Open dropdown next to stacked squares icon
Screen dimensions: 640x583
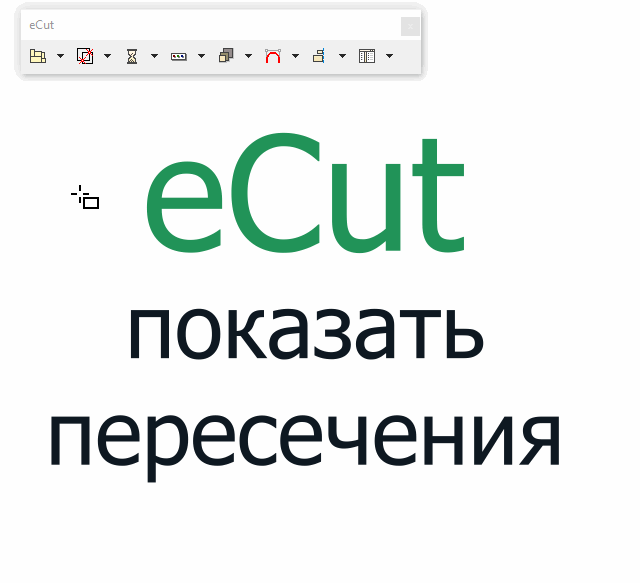coord(248,56)
